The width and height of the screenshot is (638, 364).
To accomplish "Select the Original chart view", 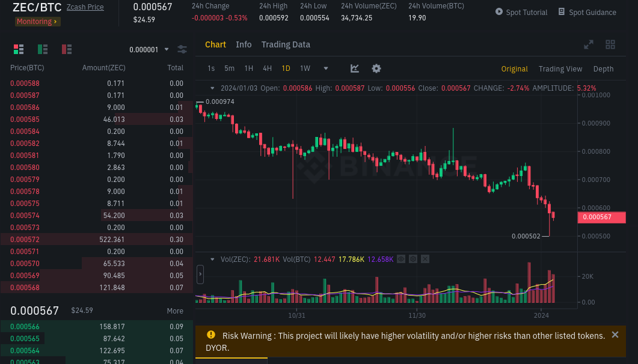I will [x=514, y=69].
